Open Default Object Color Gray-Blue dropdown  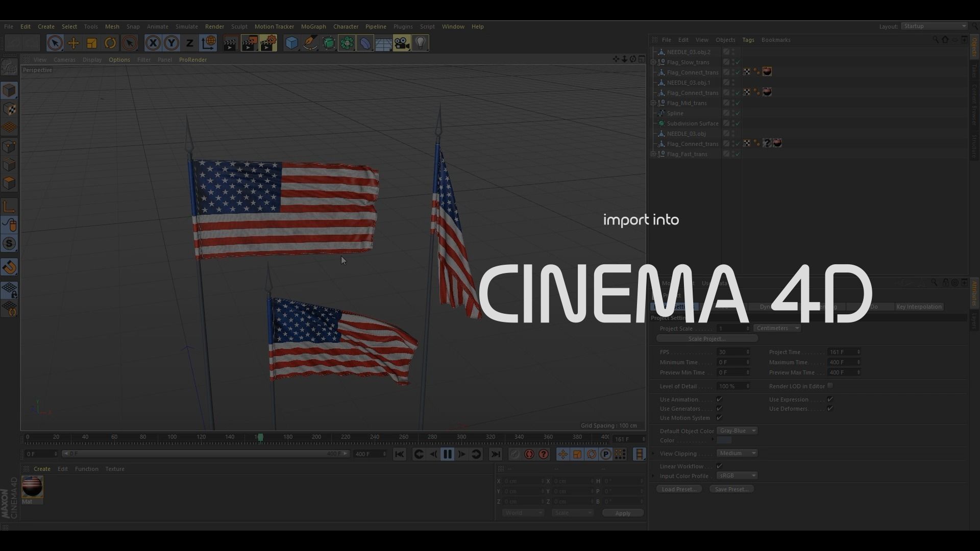coord(737,431)
